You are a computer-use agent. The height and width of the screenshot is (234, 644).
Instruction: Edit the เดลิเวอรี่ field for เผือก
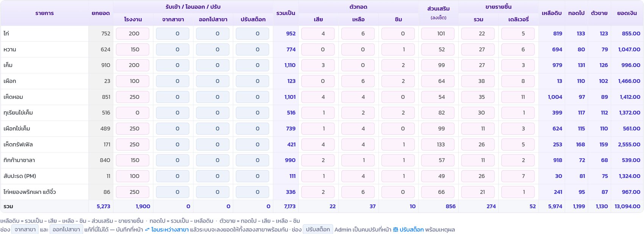coord(518,81)
